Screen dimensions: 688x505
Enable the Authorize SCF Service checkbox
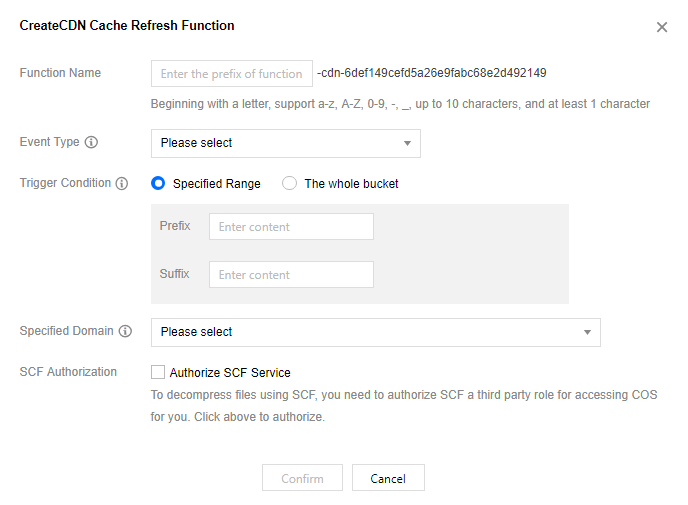[158, 373]
